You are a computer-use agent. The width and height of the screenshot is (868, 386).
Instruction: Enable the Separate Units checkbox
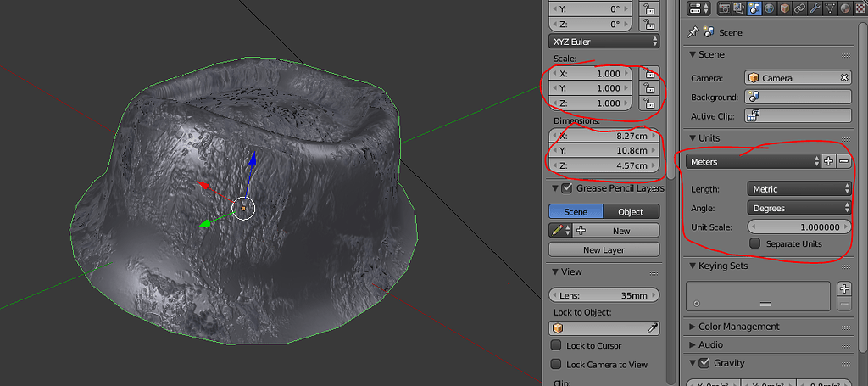click(x=754, y=243)
